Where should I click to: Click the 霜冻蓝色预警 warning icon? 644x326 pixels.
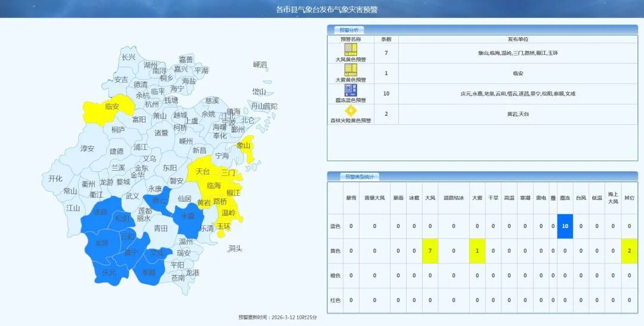(351, 90)
